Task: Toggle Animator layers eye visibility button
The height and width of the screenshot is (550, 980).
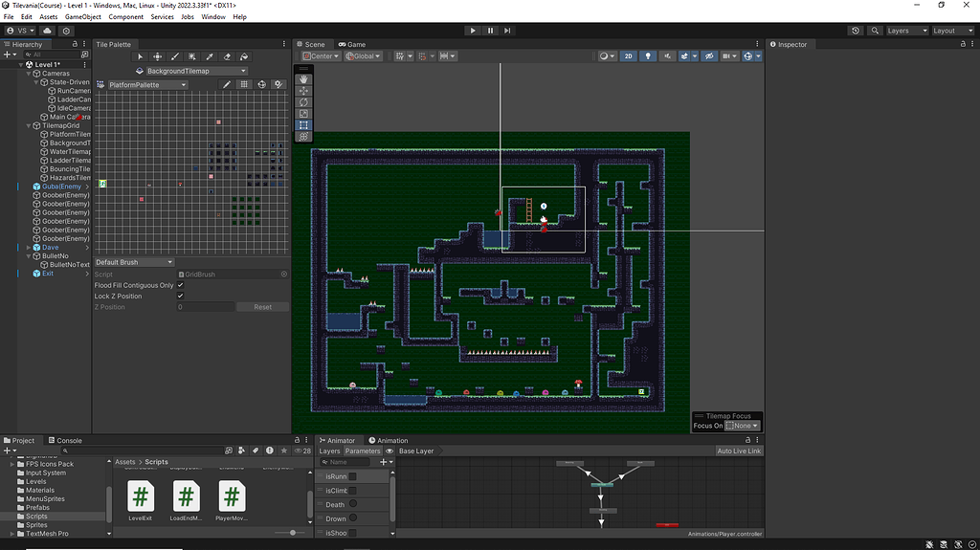Action: 390,451
